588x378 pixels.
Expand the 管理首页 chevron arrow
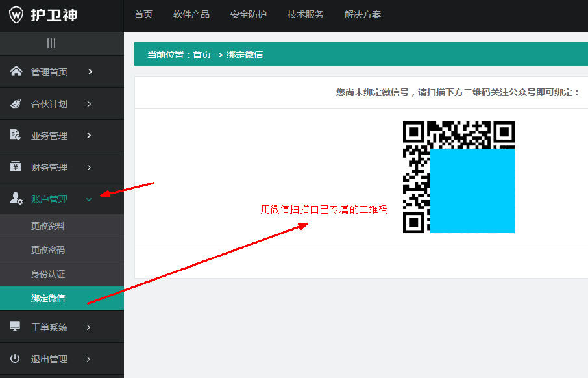pos(90,71)
